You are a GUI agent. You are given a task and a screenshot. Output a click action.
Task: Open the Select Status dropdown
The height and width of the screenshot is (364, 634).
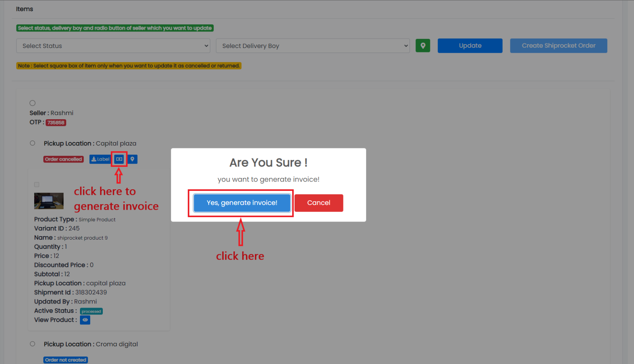tap(113, 46)
